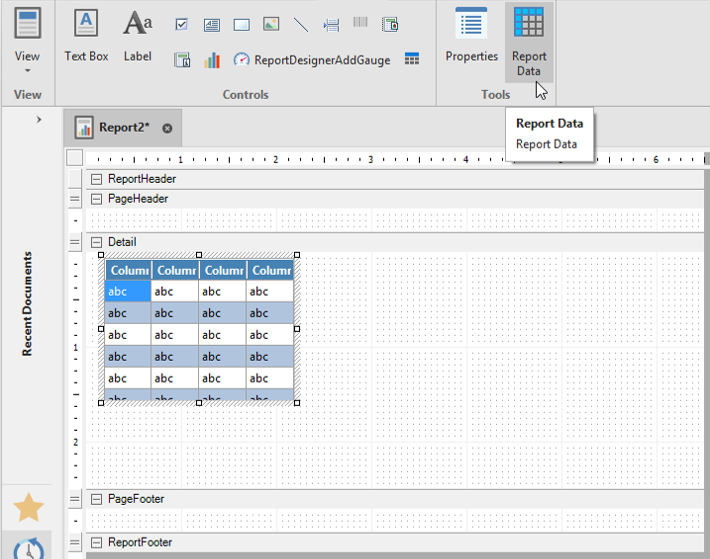Toggle the Report Data panel
The height and width of the screenshot is (559, 710).
529,42
